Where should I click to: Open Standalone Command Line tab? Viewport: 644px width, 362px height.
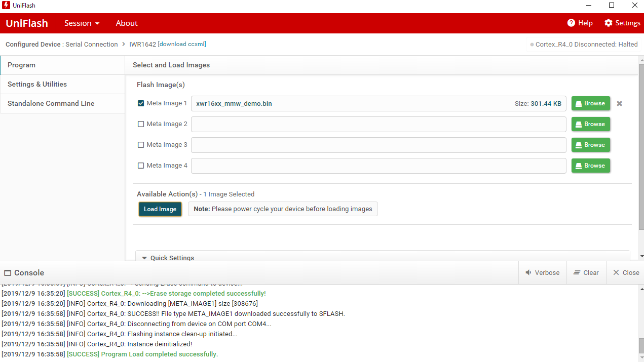coord(62,103)
